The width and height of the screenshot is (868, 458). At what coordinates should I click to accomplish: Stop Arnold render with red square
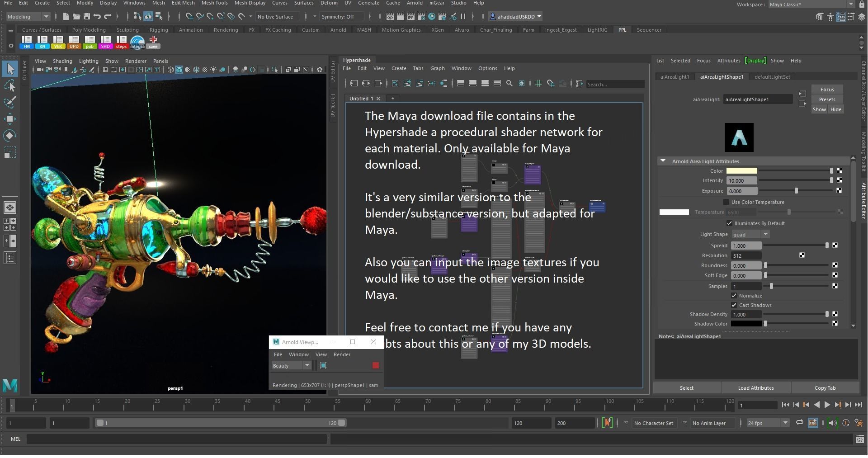[375, 365]
